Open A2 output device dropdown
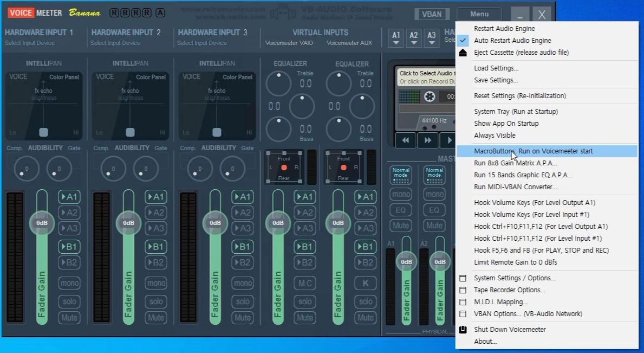Image resolution: width=644 pixels, height=353 pixels. tap(414, 38)
